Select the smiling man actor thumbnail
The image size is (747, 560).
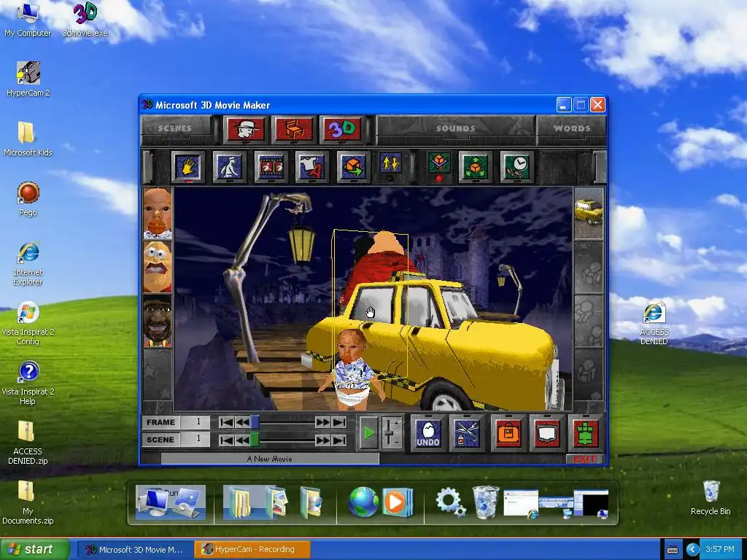[x=158, y=321]
